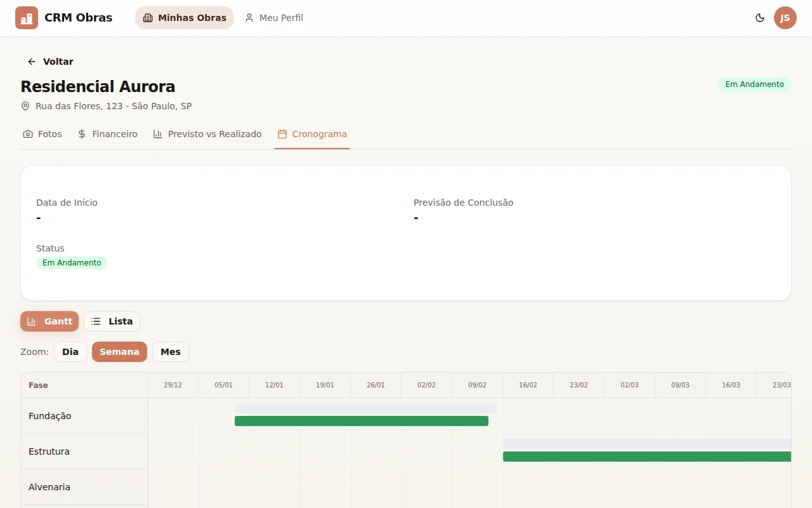Switch to the Fotos tab
The height and width of the screenshot is (508, 812).
[43, 134]
